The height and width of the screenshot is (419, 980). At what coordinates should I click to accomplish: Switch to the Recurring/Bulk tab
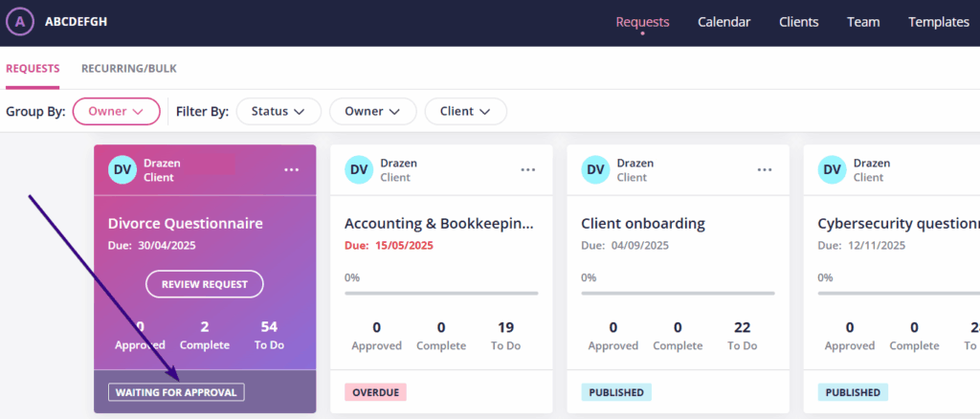click(128, 69)
